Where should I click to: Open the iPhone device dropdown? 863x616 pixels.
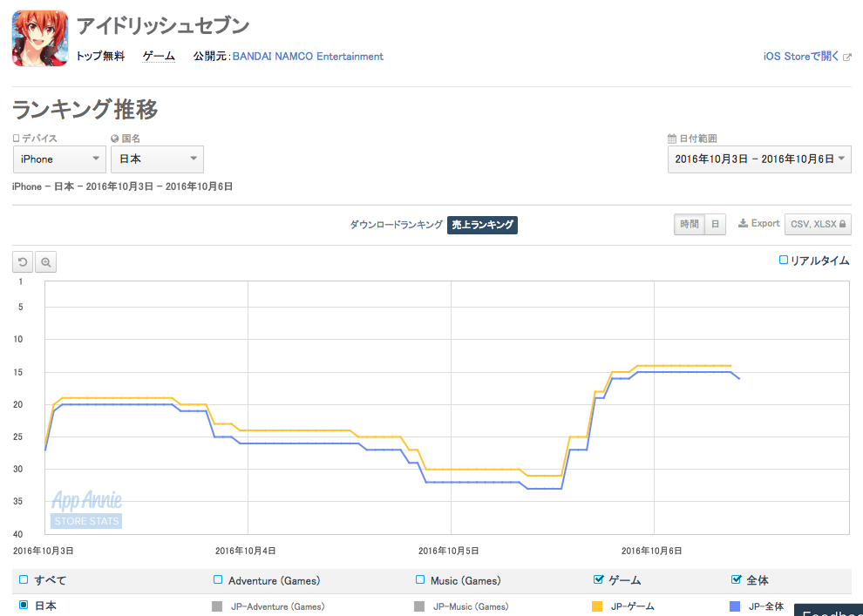[59, 159]
